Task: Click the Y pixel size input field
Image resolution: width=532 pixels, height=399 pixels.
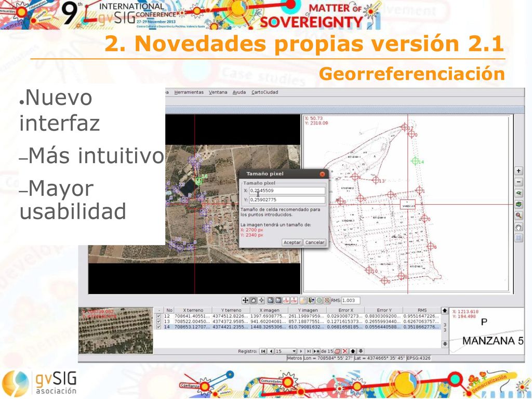Action: [287, 200]
